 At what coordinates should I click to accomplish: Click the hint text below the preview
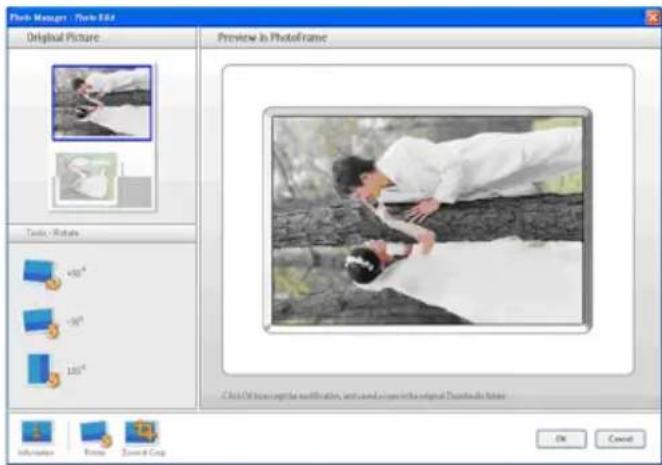click(364, 396)
